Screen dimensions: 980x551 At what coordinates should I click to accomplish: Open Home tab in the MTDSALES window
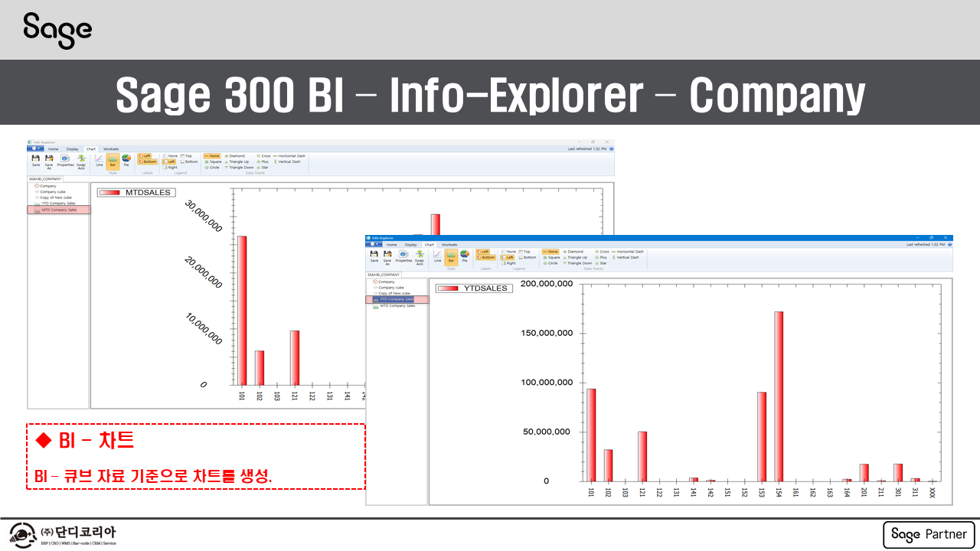[x=53, y=149]
